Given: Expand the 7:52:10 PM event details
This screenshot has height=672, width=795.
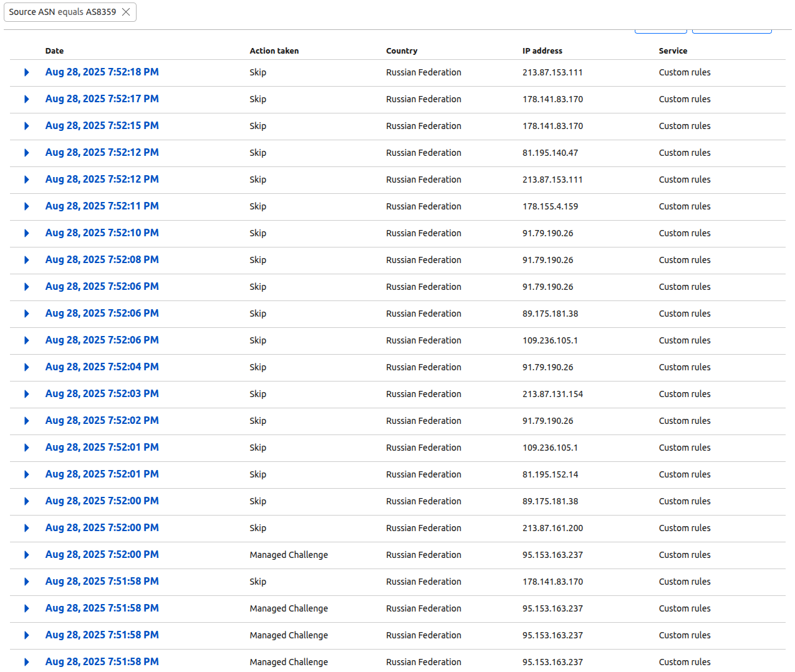Looking at the screenshot, I should pyautogui.click(x=26, y=233).
